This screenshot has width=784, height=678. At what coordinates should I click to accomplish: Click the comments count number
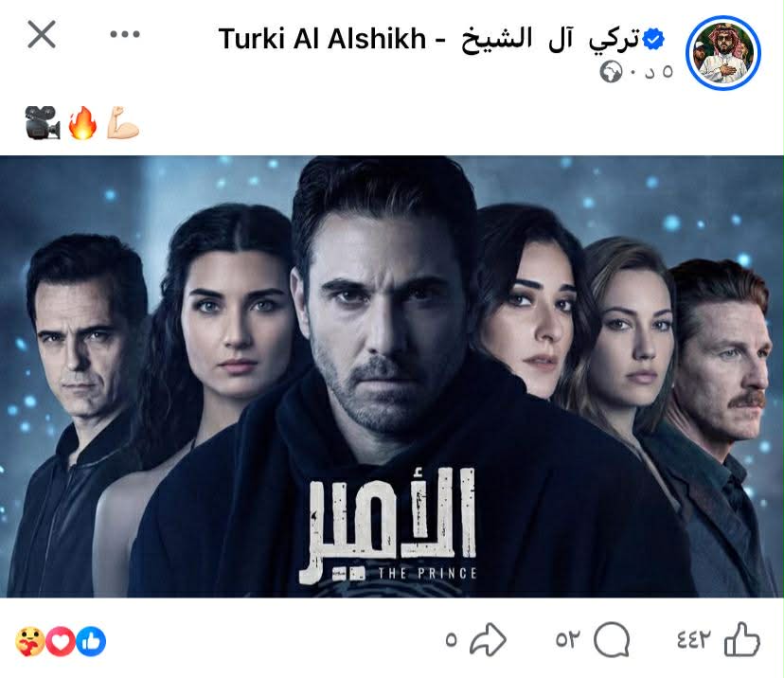coord(567,639)
